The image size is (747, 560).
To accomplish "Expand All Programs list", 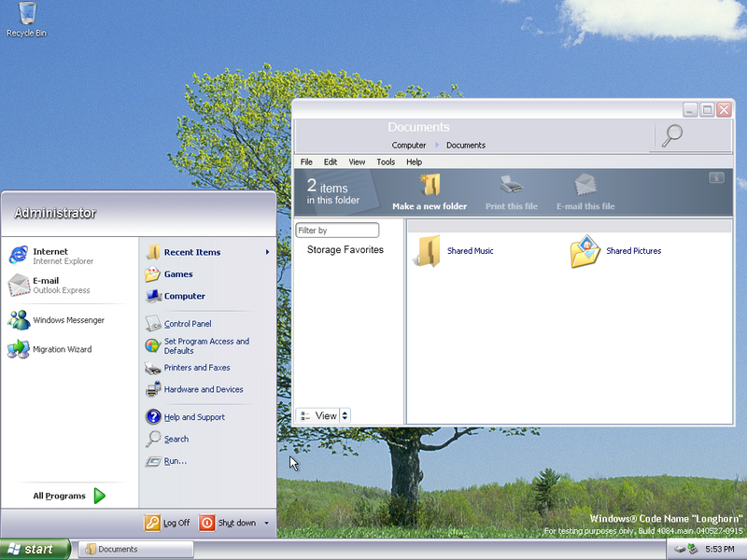I will 69,496.
